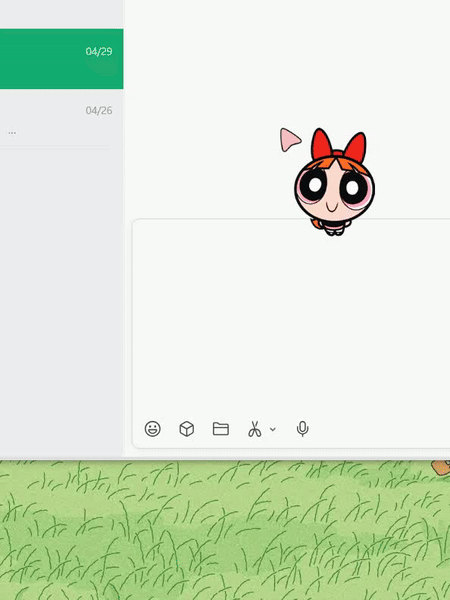This screenshot has width=450, height=600.
Task: Click the cube-shaped favorites icon
Action: [186, 429]
